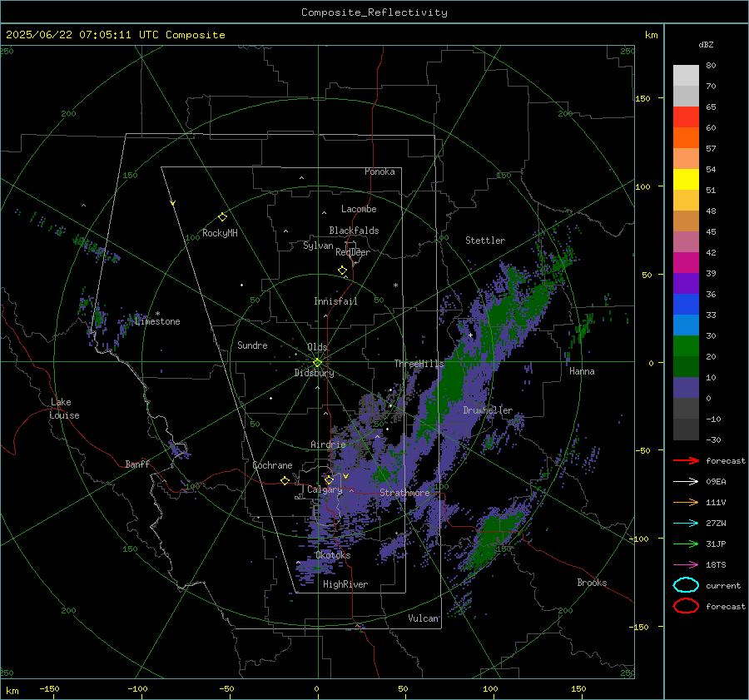The width and height of the screenshot is (749, 700).
Task: Click the 20 dBZ green color swatch
Action: coord(686,346)
